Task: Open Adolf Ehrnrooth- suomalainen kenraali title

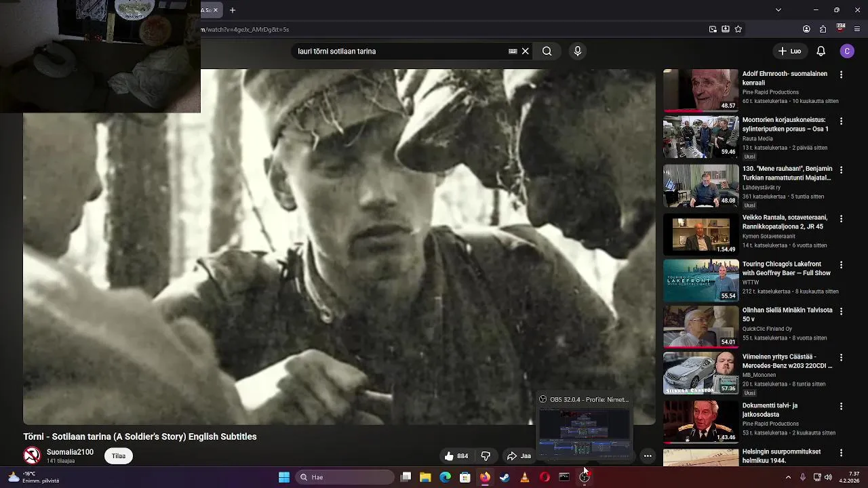Action: pyautogui.click(x=785, y=78)
